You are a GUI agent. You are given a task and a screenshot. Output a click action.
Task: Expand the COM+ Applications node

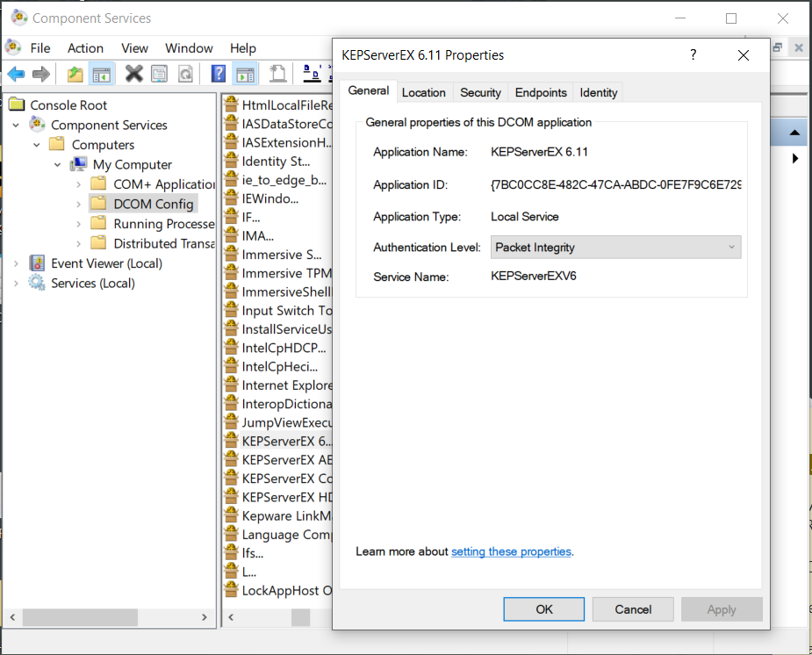click(x=78, y=184)
